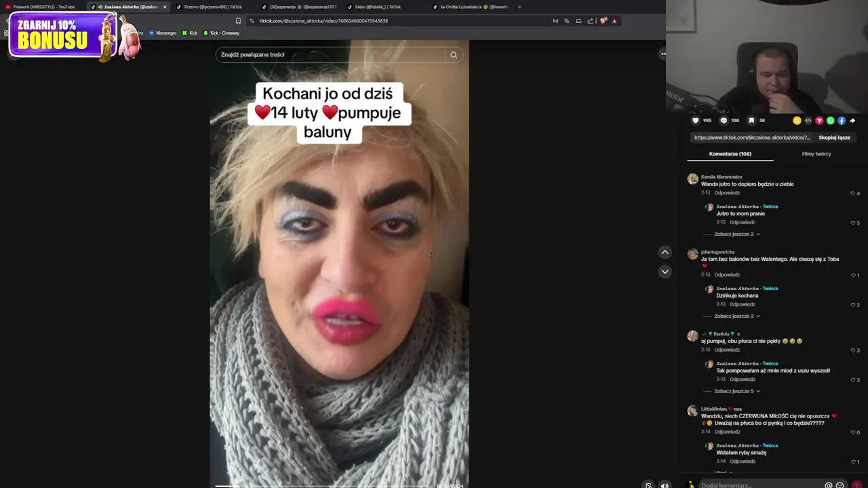The image size is (868, 488).
Task: Open the more options dots near video top-right
Action: 663,54
